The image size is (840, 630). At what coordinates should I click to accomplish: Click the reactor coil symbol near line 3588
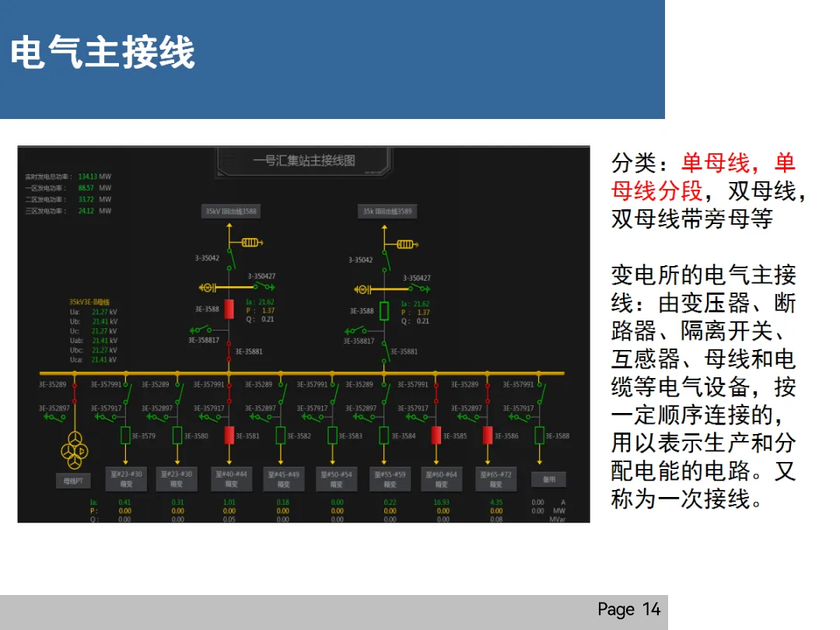point(250,243)
